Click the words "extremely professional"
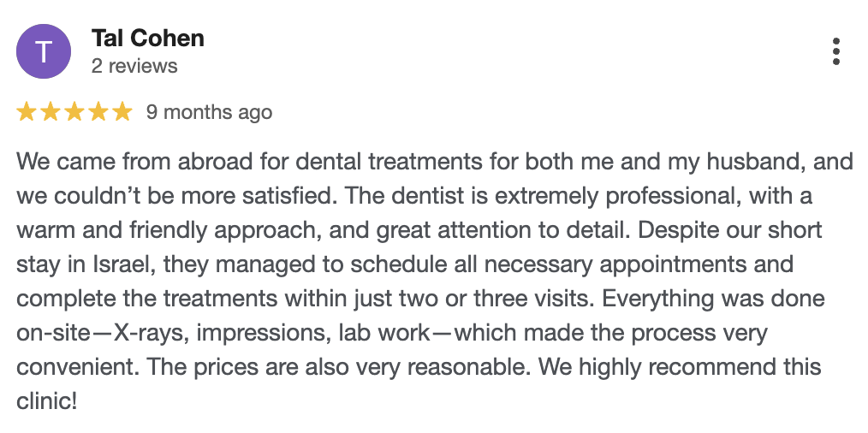This screenshot has width=868, height=433. click(639, 196)
